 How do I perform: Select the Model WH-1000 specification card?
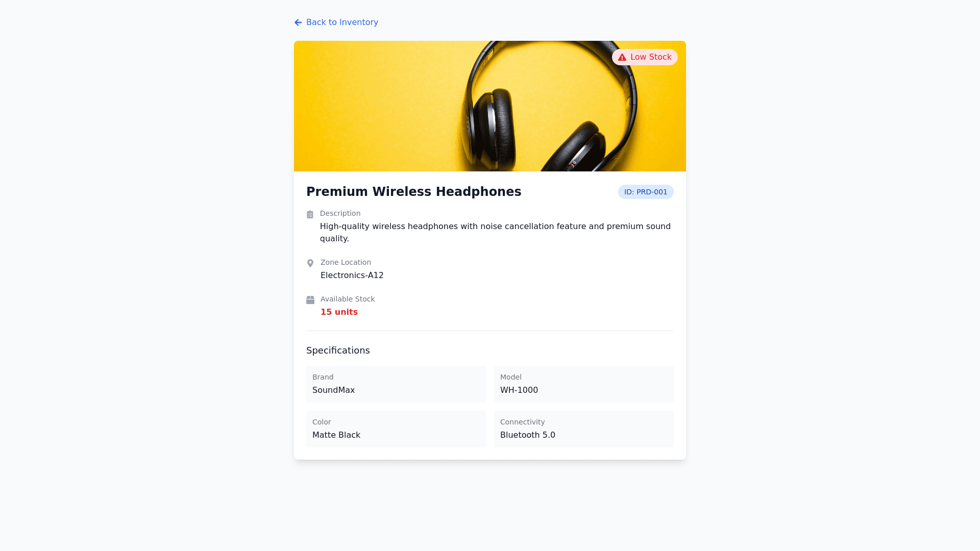coord(584,384)
